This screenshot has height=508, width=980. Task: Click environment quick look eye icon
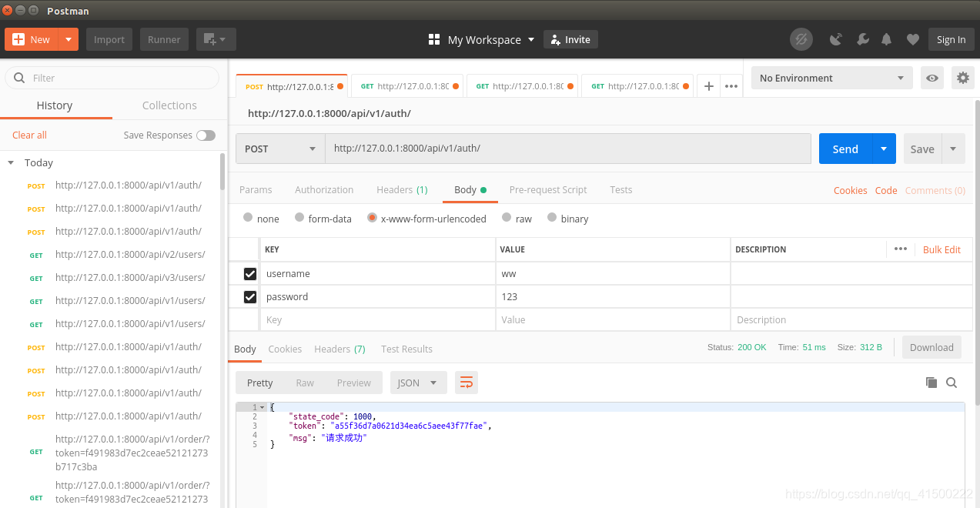[932, 78]
